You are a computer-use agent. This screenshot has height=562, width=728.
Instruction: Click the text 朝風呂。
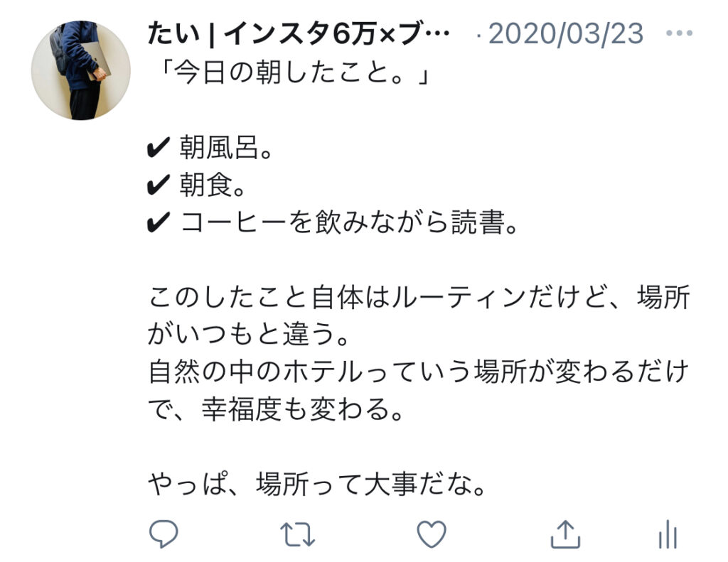tap(225, 148)
